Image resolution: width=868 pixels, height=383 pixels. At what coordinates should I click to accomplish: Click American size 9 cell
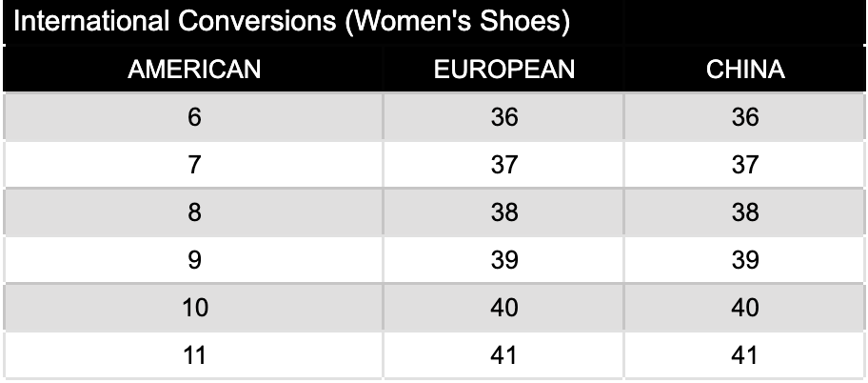pos(194,260)
